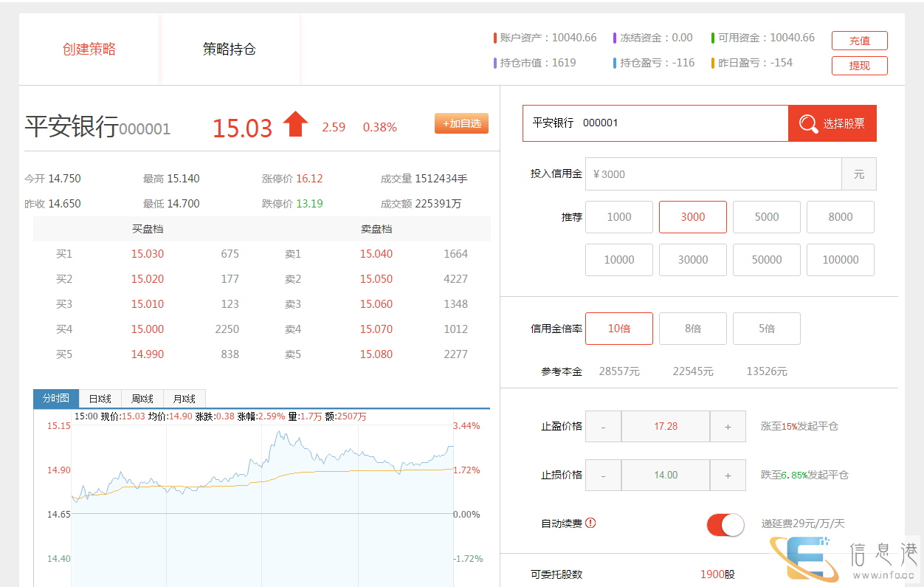
Task: Choose recommended amount 10000
Action: 619,260
